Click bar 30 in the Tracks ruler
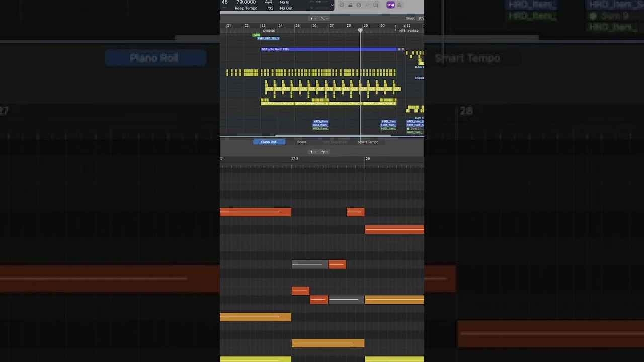The height and width of the screenshot is (362, 644). (x=382, y=25)
